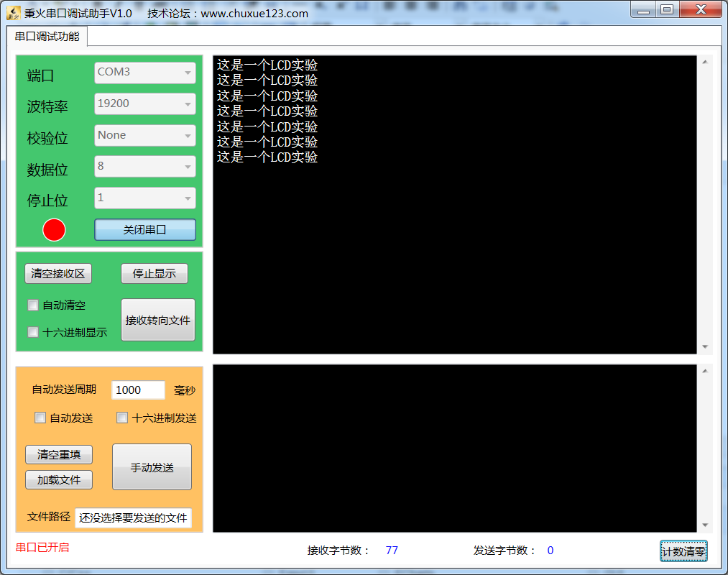
Task: Click the 接收转向文件 button
Action: (x=158, y=320)
